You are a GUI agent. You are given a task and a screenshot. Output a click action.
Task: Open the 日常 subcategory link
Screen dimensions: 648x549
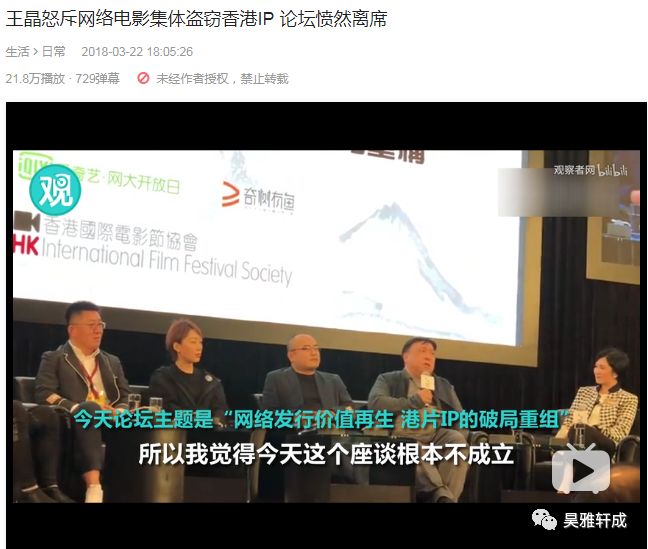[x=54, y=52]
